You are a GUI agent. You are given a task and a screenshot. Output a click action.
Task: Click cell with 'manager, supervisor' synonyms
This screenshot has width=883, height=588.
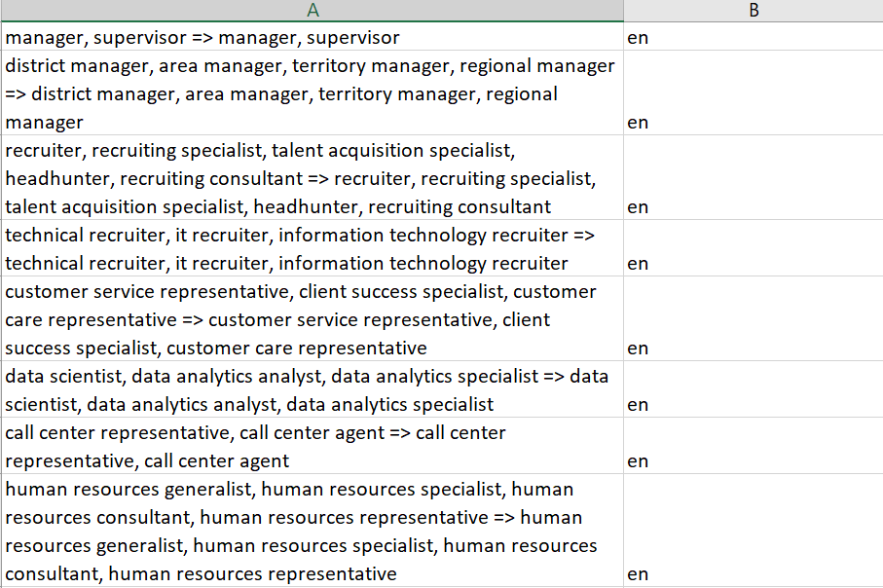click(312, 37)
